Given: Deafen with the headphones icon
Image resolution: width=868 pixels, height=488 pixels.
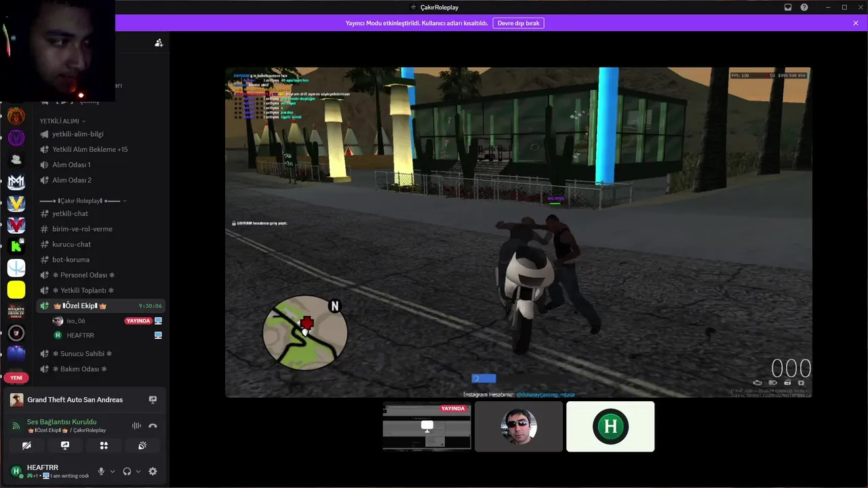Looking at the screenshot, I should [x=127, y=471].
